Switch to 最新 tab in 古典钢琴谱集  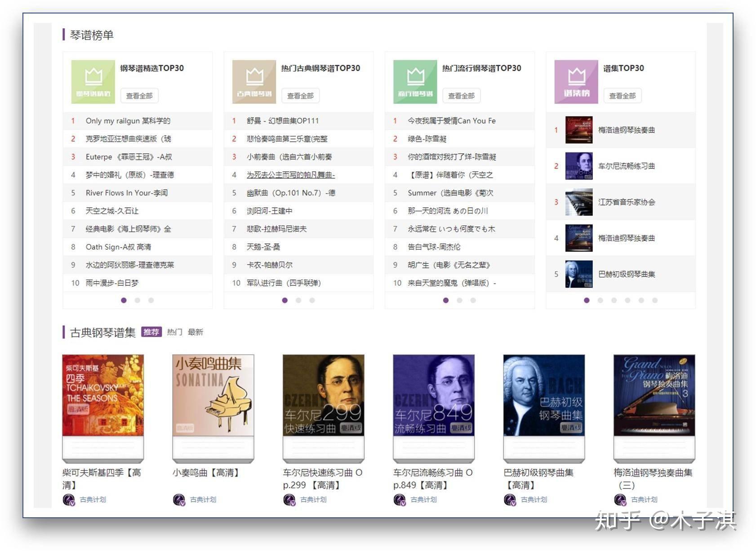click(196, 332)
